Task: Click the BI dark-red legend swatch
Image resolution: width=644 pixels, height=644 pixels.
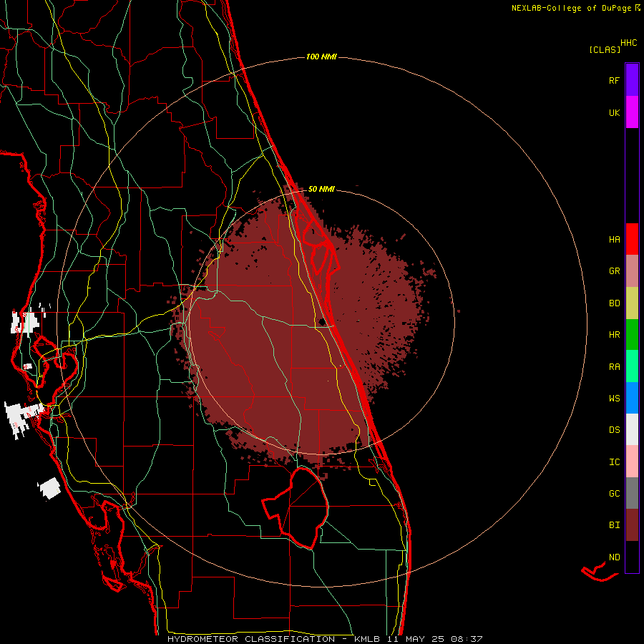Action: [632, 525]
